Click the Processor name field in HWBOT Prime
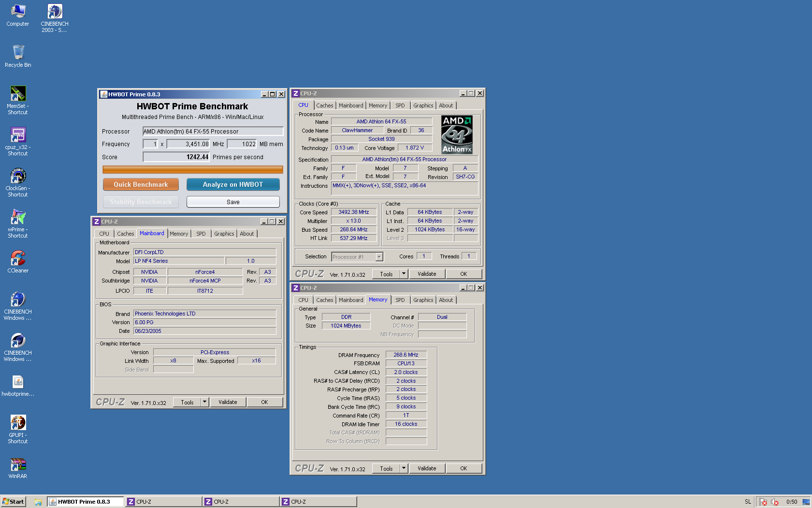812x508 pixels. click(213, 131)
